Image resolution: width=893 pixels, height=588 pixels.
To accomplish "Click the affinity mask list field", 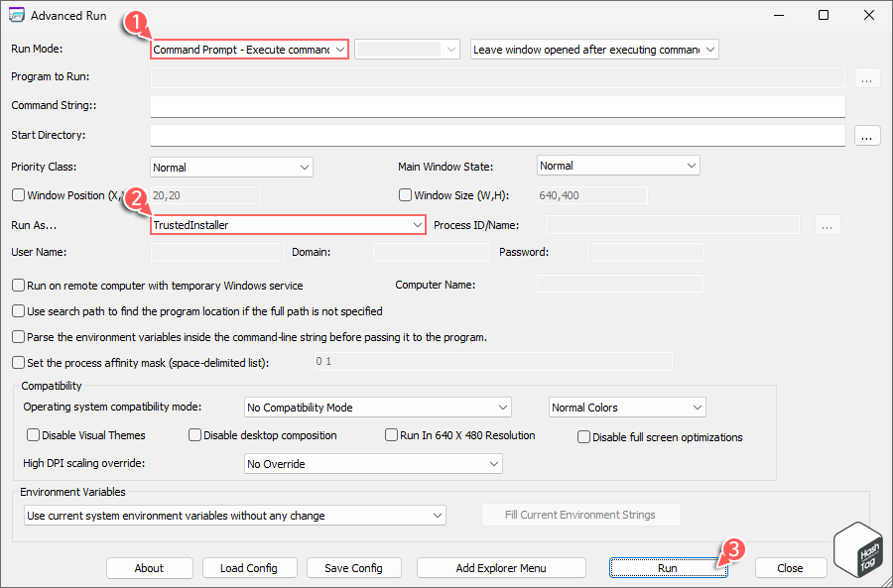I will 493,362.
